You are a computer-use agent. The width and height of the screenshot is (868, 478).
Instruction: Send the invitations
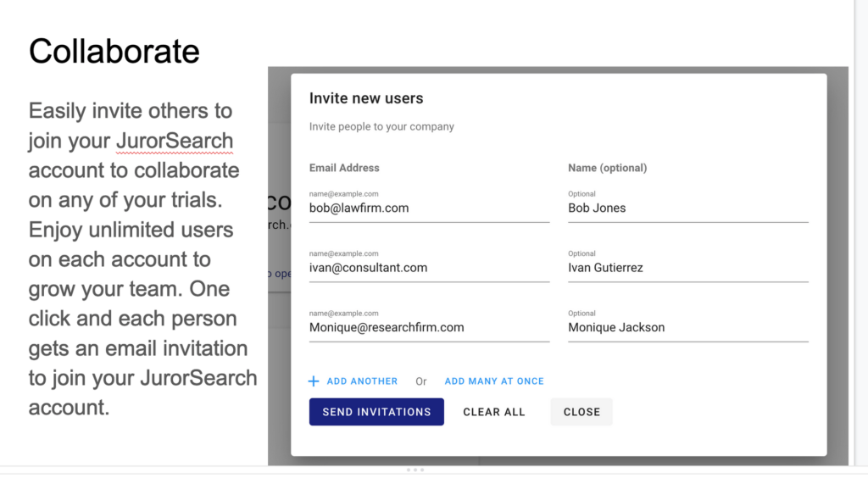[x=376, y=412]
